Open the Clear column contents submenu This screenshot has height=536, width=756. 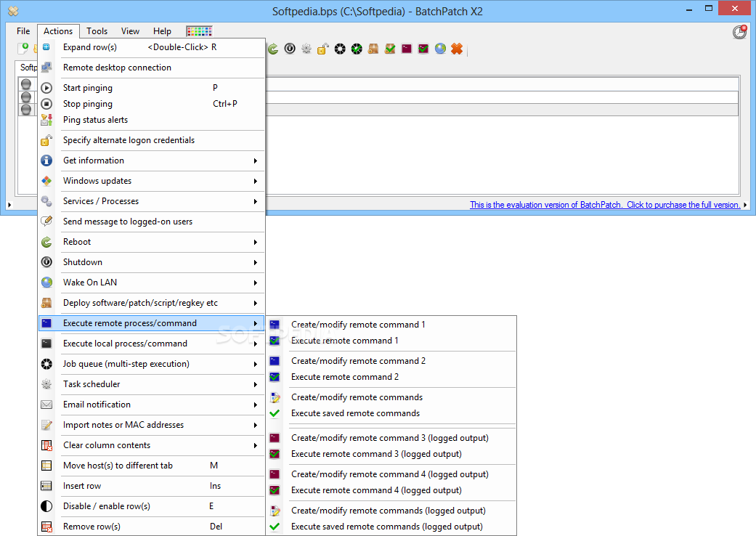click(x=151, y=445)
